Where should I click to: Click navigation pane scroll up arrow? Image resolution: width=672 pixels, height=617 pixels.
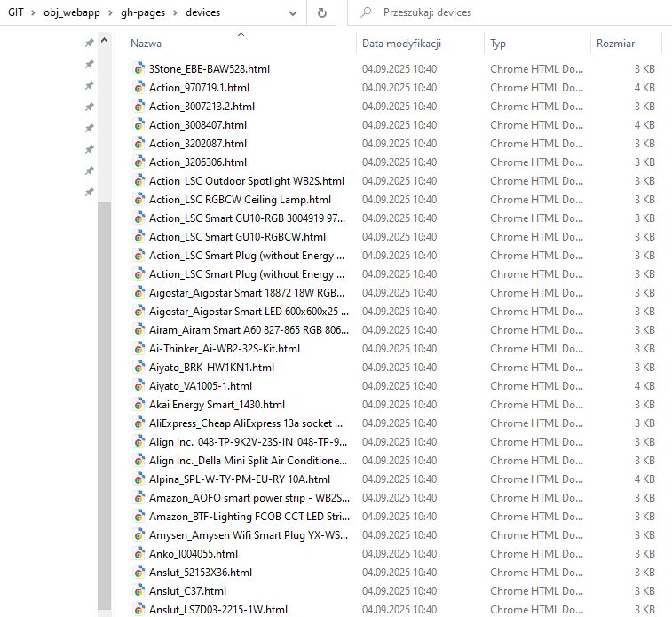tap(104, 41)
